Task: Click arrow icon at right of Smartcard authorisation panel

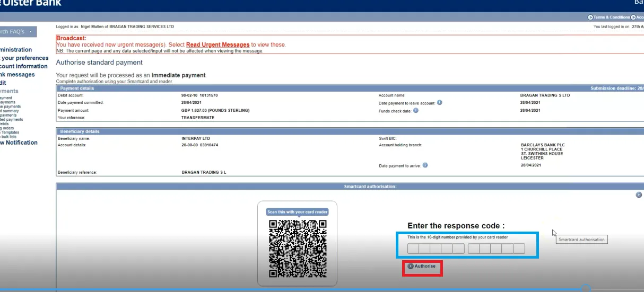Action: point(639,195)
